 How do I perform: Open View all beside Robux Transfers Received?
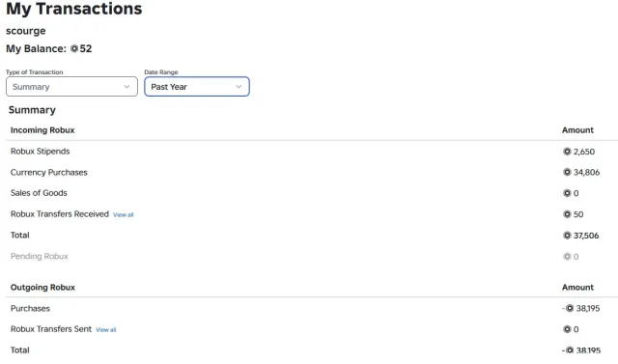coord(124,215)
